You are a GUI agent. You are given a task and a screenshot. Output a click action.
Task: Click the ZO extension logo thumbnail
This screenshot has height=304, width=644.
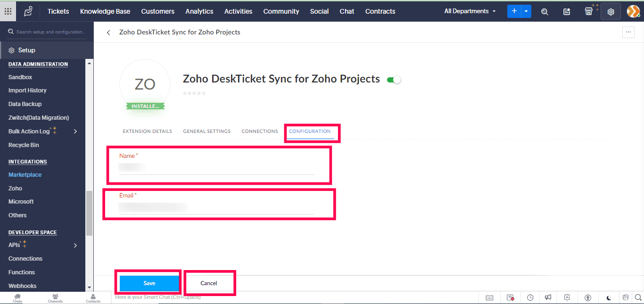pyautogui.click(x=145, y=84)
